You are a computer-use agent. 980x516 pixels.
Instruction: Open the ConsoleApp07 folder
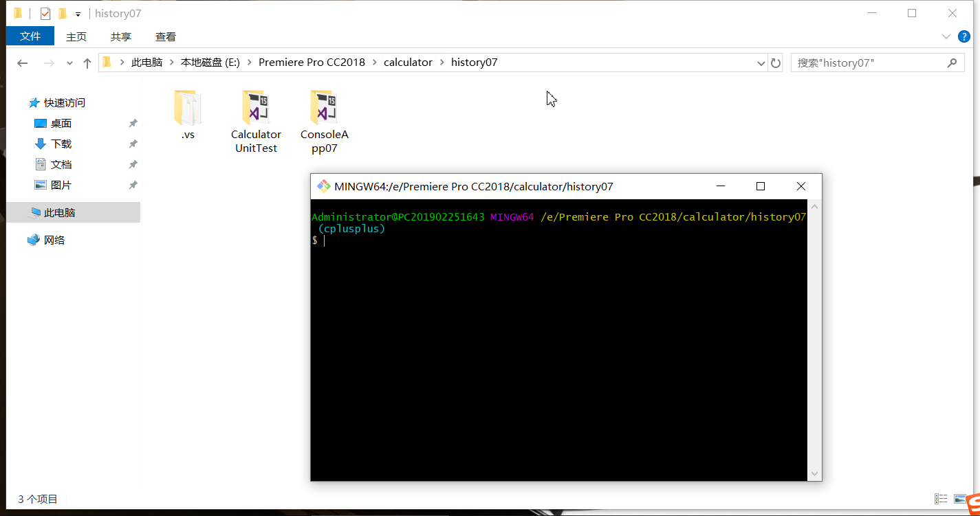click(325, 122)
